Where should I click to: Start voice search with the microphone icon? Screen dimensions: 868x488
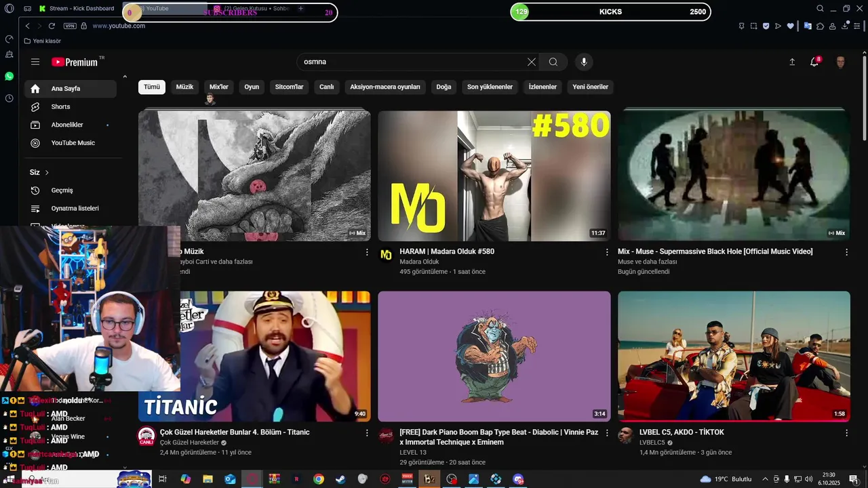tap(584, 62)
